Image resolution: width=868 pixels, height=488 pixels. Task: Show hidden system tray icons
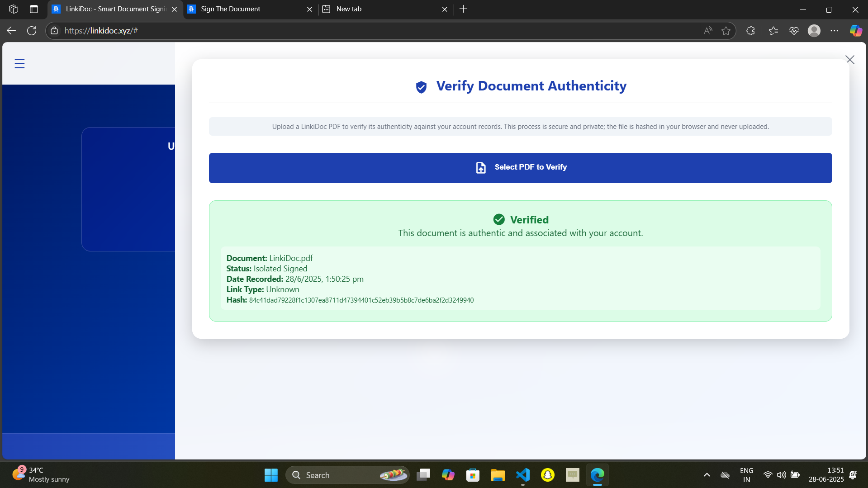click(x=707, y=475)
